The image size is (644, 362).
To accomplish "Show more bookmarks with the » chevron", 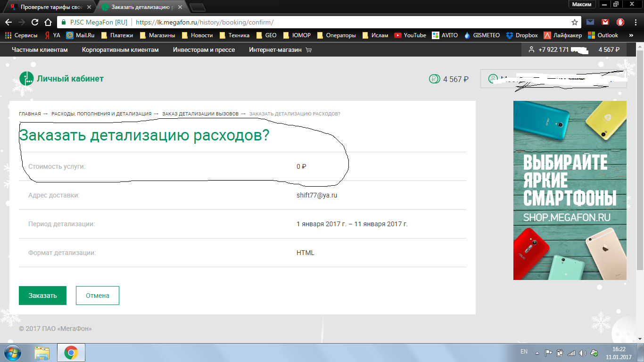I will click(631, 35).
